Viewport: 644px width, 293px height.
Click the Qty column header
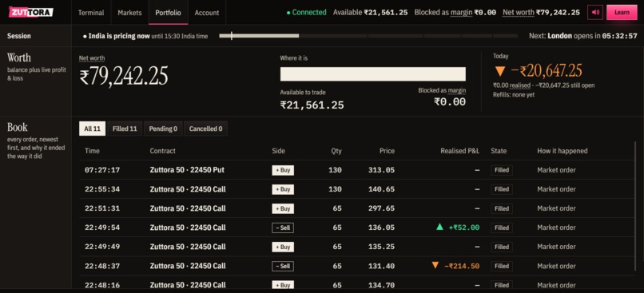click(336, 151)
